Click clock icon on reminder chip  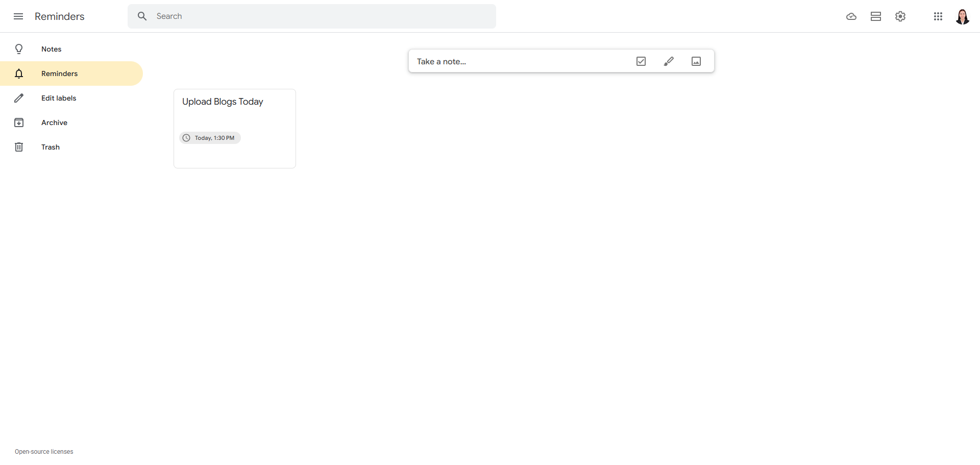coord(186,138)
